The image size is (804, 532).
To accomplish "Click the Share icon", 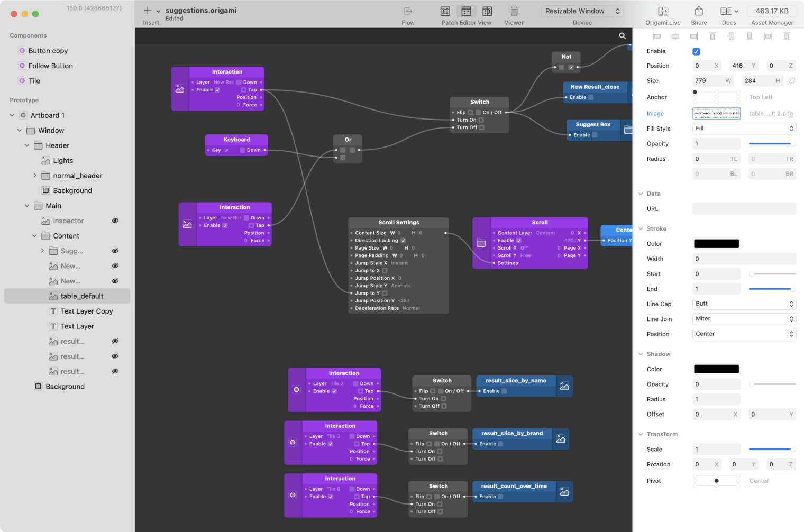I will [x=699, y=11].
